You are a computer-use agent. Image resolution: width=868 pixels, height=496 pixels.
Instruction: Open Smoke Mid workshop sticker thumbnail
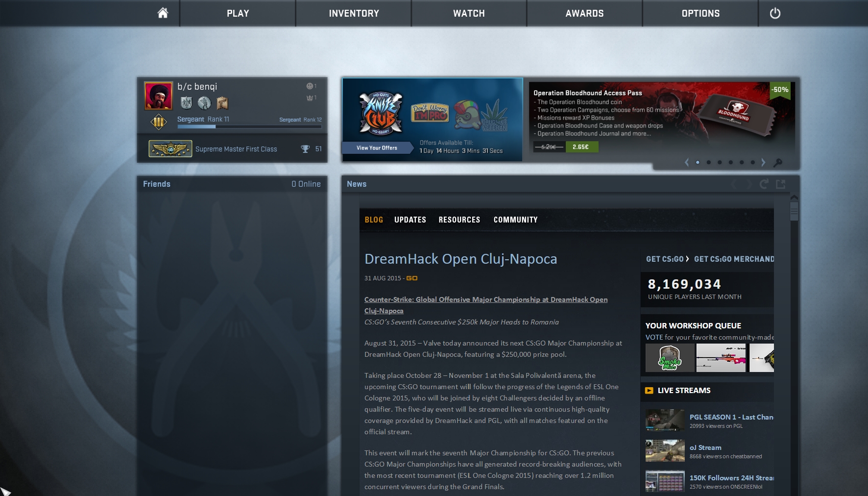[x=670, y=358]
